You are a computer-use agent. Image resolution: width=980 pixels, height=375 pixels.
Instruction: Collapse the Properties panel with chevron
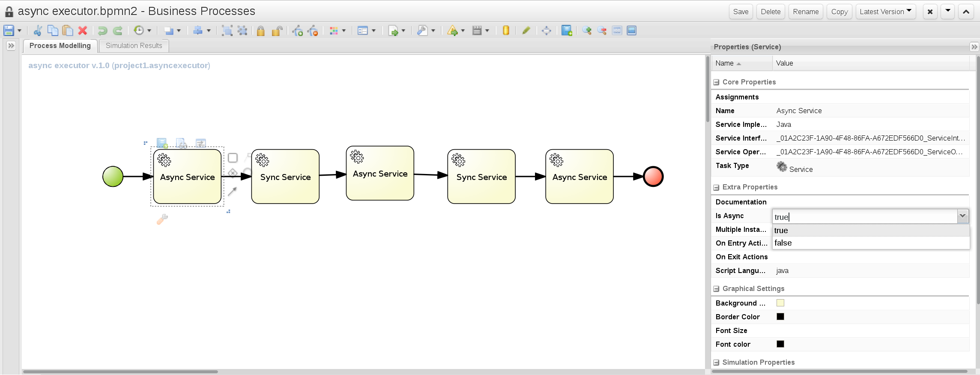tap(974, 47)
